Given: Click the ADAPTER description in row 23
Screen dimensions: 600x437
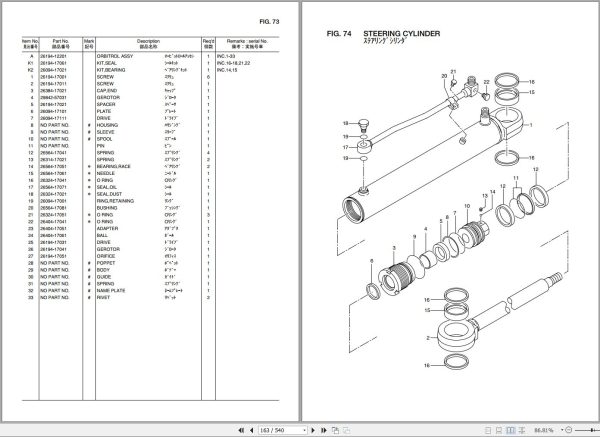Looking at the screenshot, I should coord(108,228).
